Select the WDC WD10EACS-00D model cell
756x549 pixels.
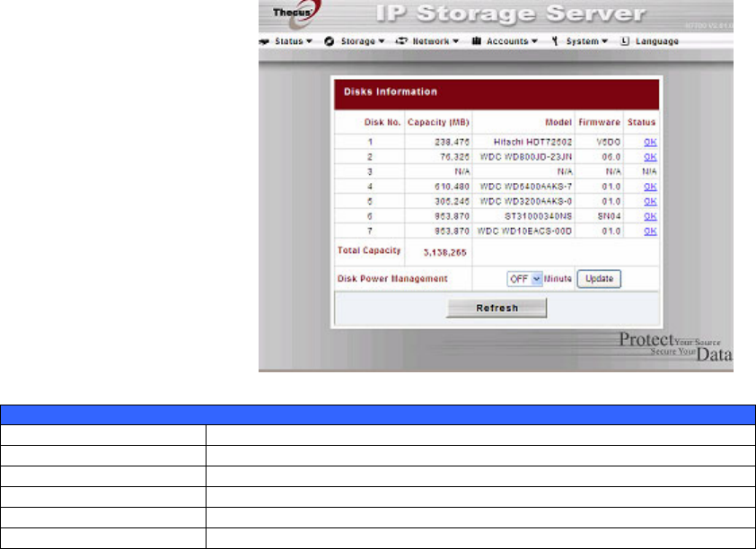point(524,231)
